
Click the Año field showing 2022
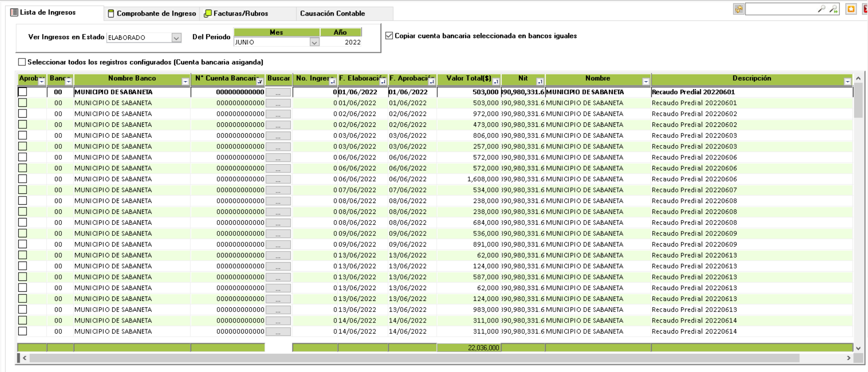tap(341, 42)
